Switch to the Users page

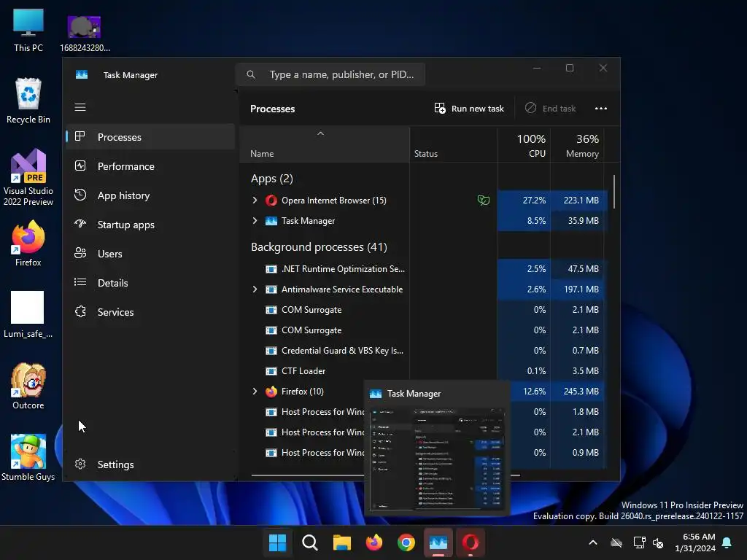(x=150, y=254)
